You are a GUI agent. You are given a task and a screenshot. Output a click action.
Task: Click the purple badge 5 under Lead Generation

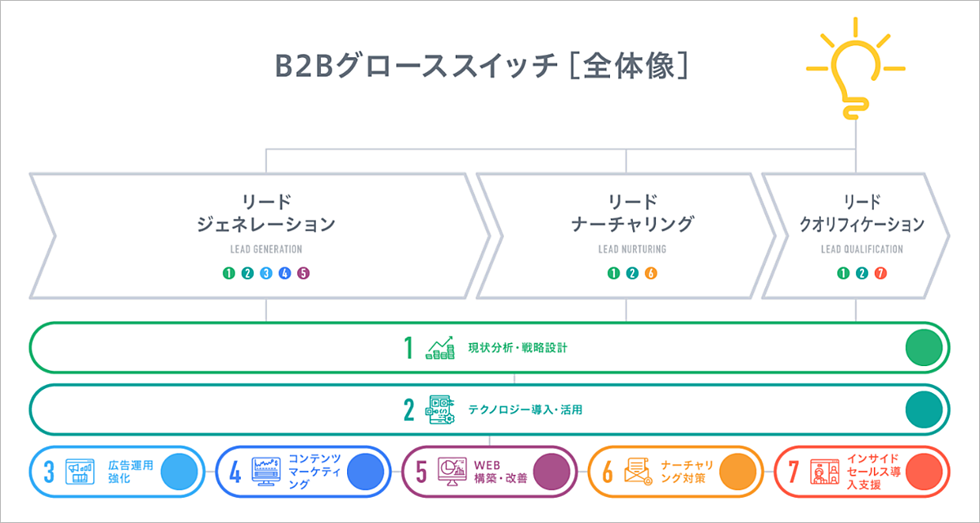(303, 274)
